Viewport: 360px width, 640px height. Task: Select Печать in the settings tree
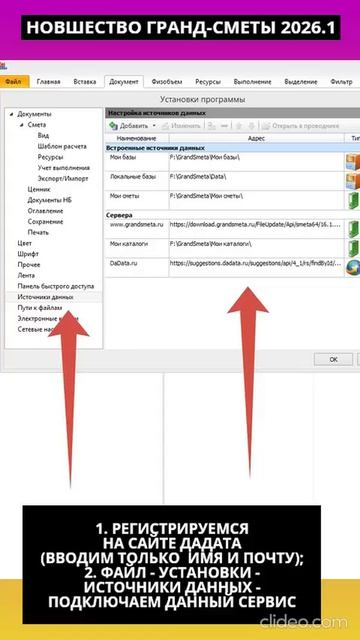[38, 232]
